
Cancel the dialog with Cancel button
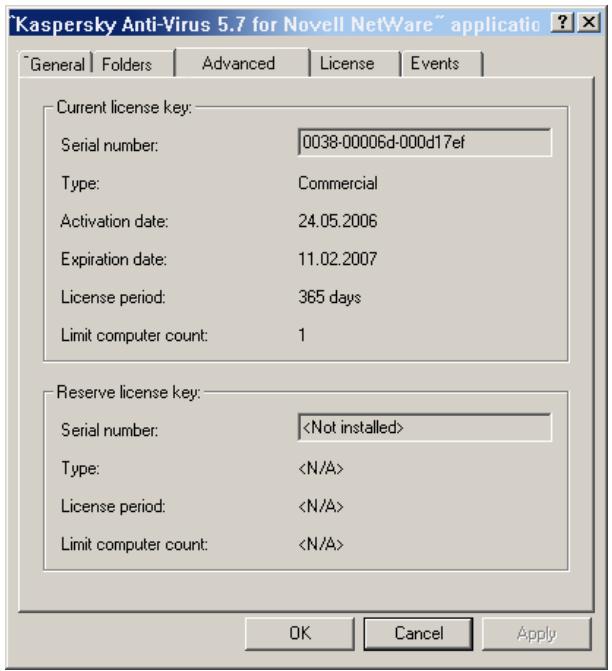click(x=419, y=633)
